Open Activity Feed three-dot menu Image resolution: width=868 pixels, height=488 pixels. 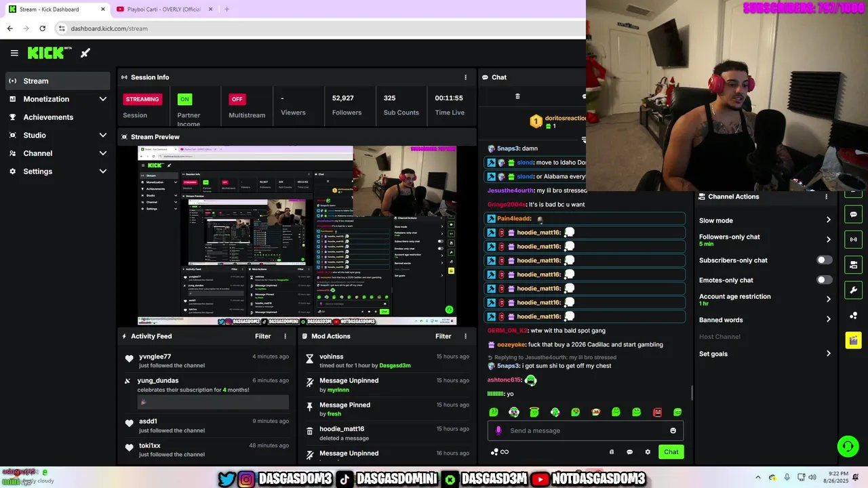(285, 336)
